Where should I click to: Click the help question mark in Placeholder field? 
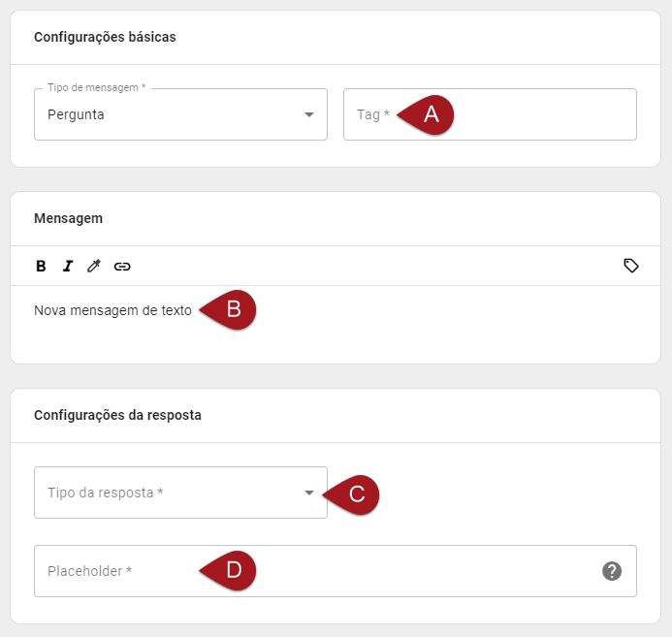[x=611, y=571]
